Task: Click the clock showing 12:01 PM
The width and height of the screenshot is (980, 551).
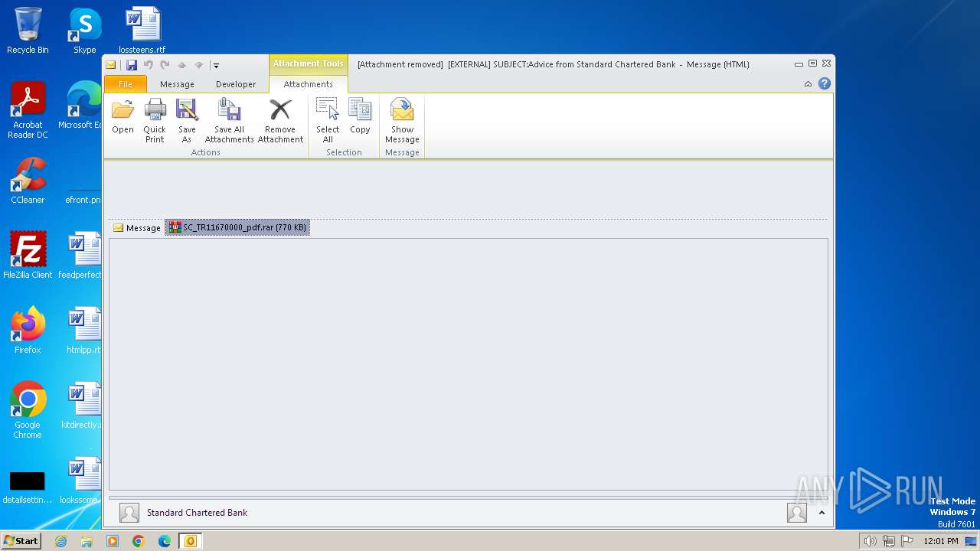Action: [941, 541]
